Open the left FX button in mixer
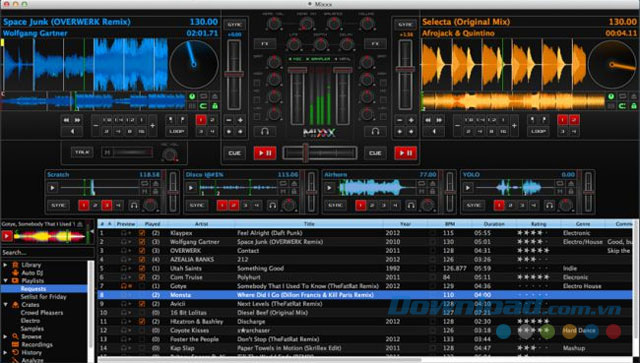Image resolution: width=640 pixels, height=363 pixels. 265,44
